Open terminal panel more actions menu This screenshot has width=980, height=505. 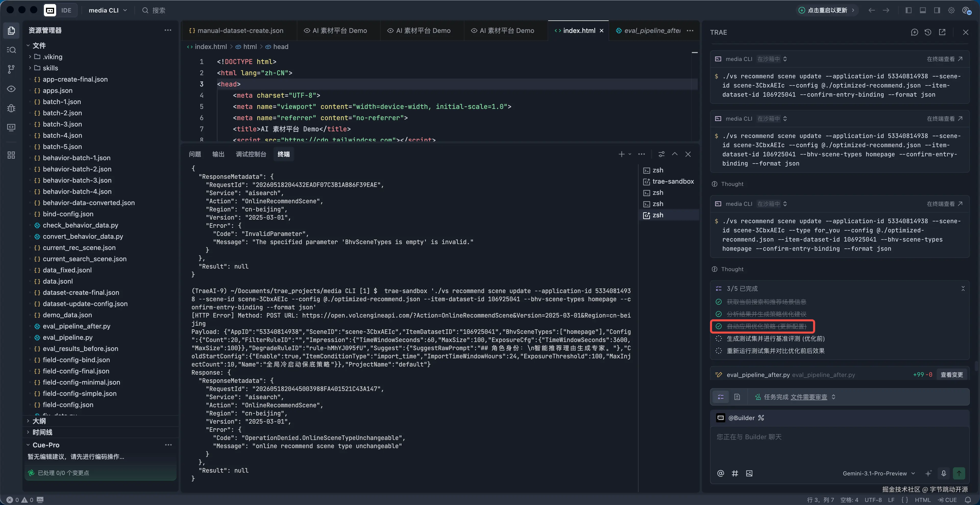[641, 154]
